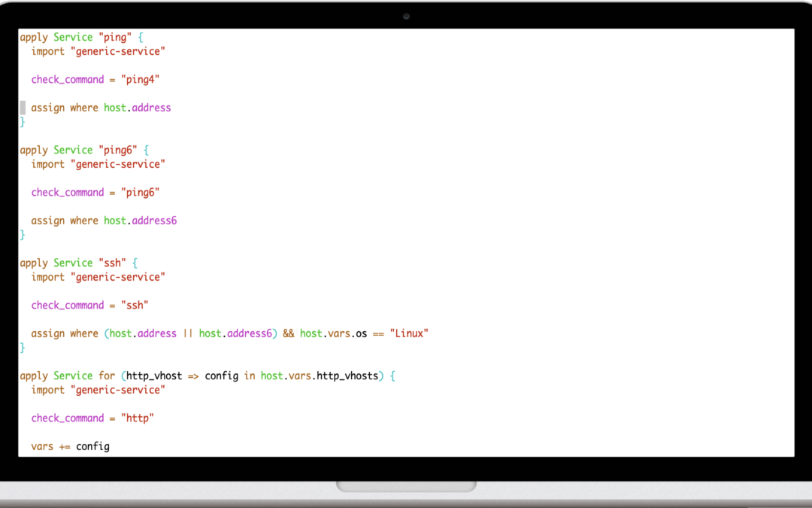Click the += operator after vars
The height and width of the screenshot is (508, 812).
pos(65,446)
